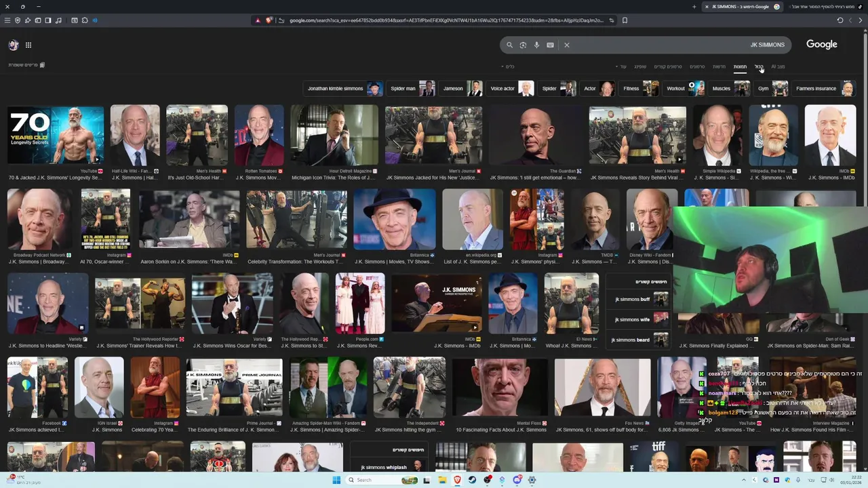This screenshot has height=488, width=868.
Task: Filter images by Jameson chip
Action: pos(461,88)
